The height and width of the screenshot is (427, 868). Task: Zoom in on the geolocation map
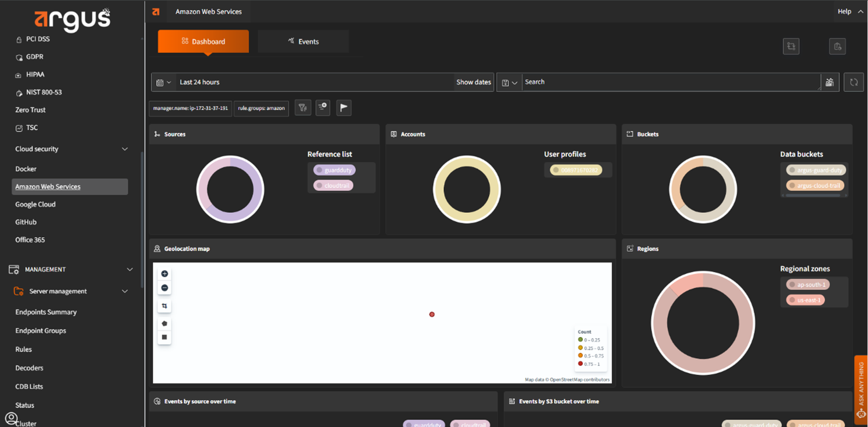(x=164, y=274)
